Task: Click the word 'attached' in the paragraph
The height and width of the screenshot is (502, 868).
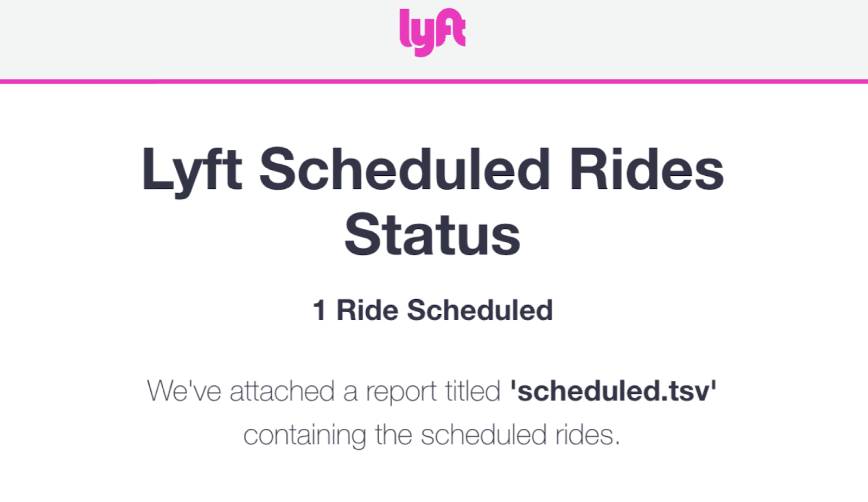Action: [282, 391]
